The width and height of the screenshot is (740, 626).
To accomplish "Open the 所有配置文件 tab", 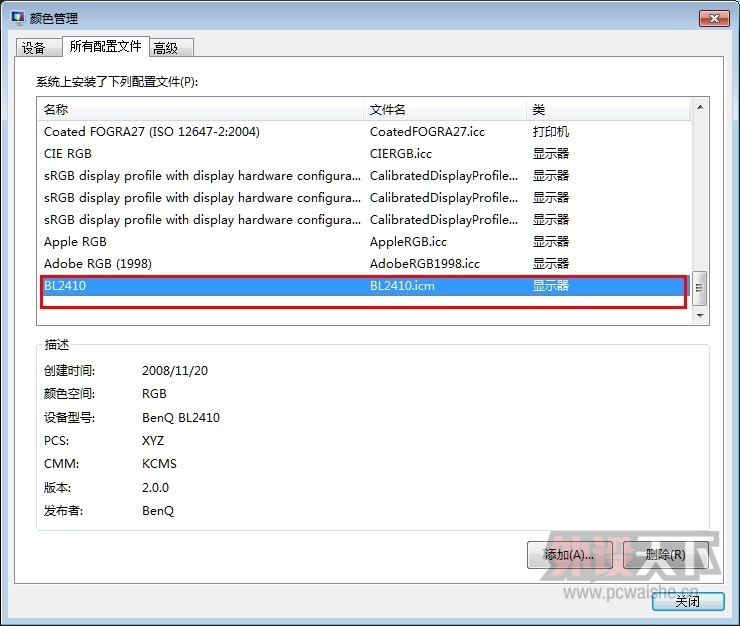I will 106,46.
